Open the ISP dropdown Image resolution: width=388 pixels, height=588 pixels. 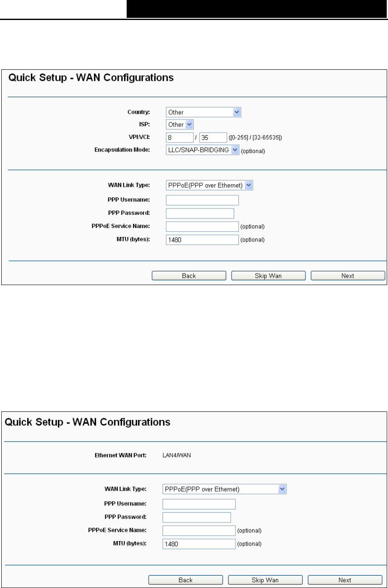[180, 125]
